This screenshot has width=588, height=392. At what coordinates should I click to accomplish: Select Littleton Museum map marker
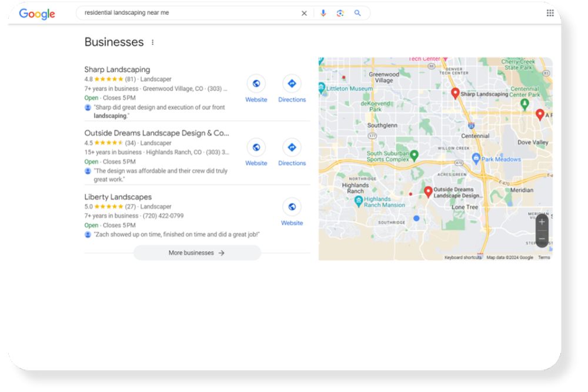322,88
